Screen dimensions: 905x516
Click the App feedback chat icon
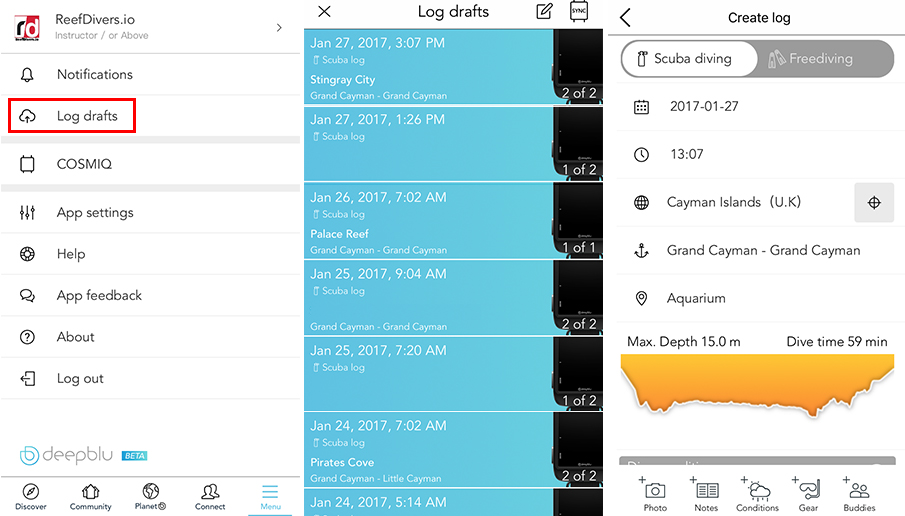pos(27,296)
